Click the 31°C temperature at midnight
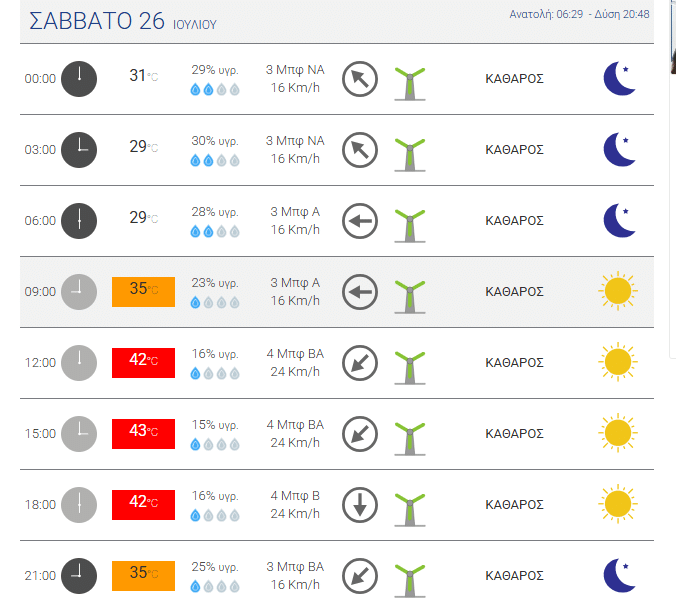 [144, 75]
